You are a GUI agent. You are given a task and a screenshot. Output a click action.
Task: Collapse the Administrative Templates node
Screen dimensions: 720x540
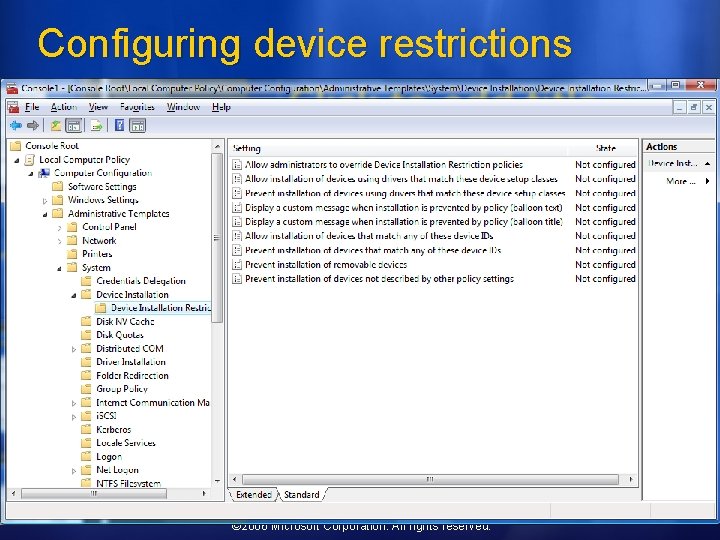(45, 214)
